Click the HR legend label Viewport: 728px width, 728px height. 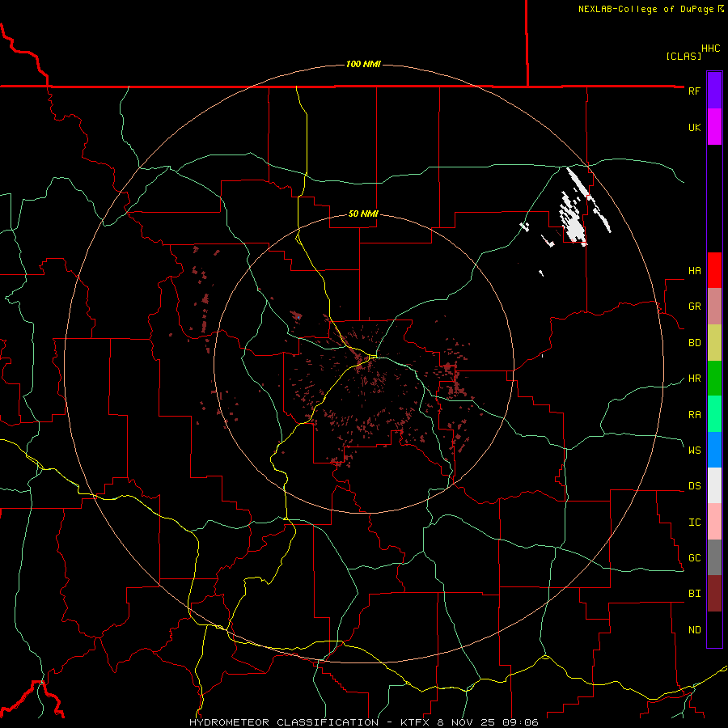coord(694,379)
